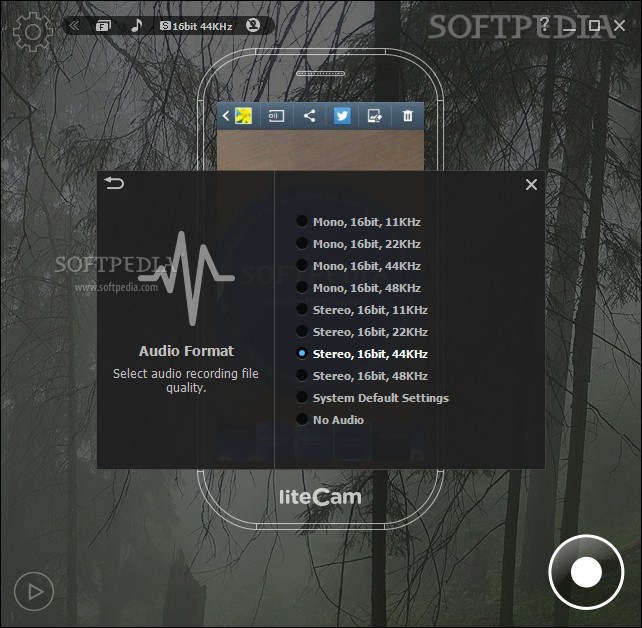This screenshot has width=642, height=628.
Task: Click the trash delete icon
Action: click(407, 116)
